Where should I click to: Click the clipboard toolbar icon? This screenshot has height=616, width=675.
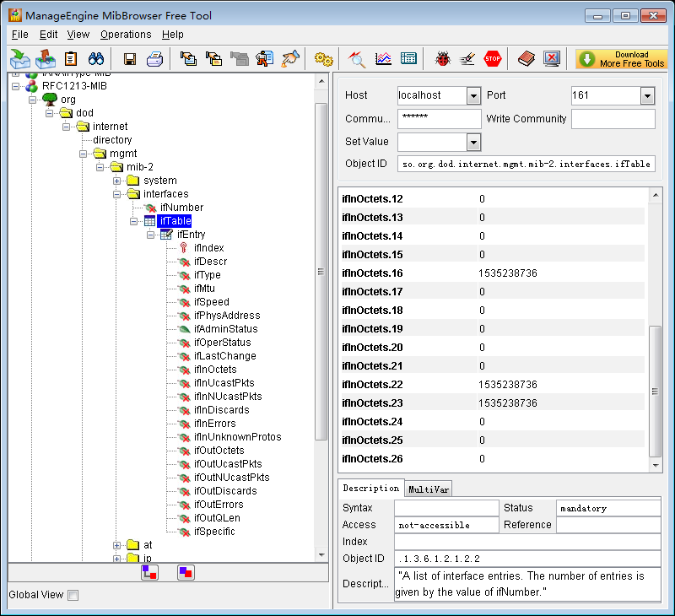coord(71,58)
